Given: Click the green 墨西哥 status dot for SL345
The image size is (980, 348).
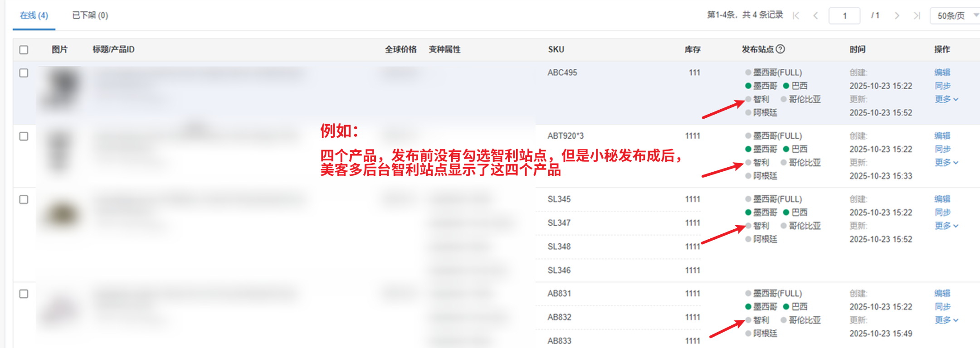Looking at the screenshot, I should [x=748, y=213].
